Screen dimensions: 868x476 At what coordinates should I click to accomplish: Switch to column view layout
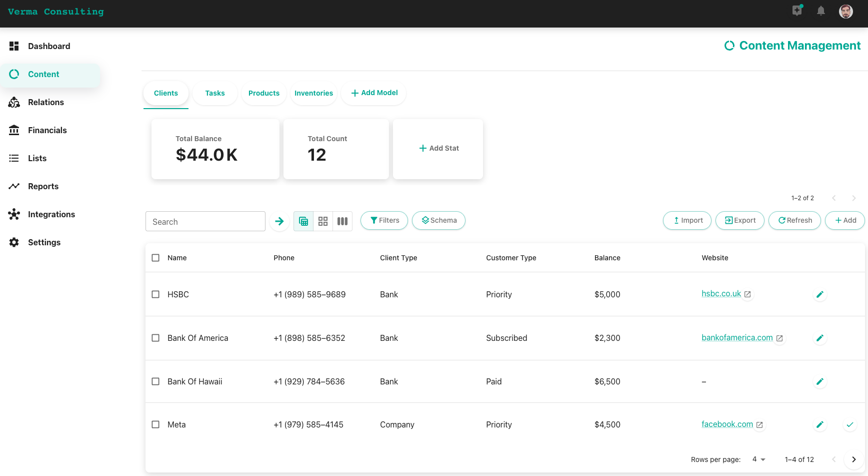pyautogui.click(x=342, y=221)
